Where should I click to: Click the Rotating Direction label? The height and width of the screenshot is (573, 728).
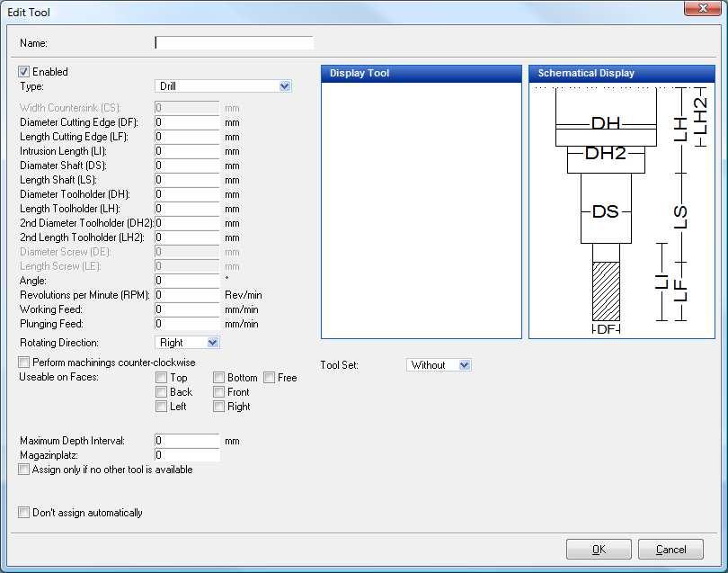59,343
